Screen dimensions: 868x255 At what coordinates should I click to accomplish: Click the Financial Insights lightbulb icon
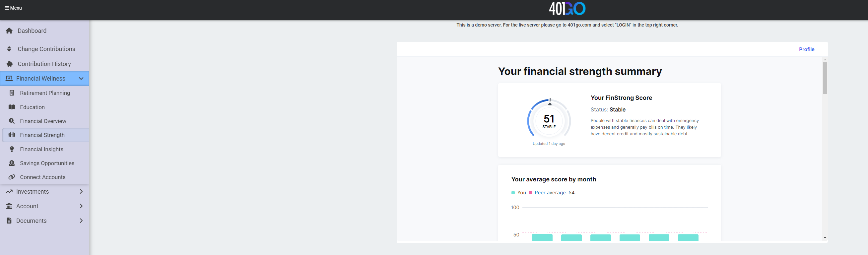12,149
